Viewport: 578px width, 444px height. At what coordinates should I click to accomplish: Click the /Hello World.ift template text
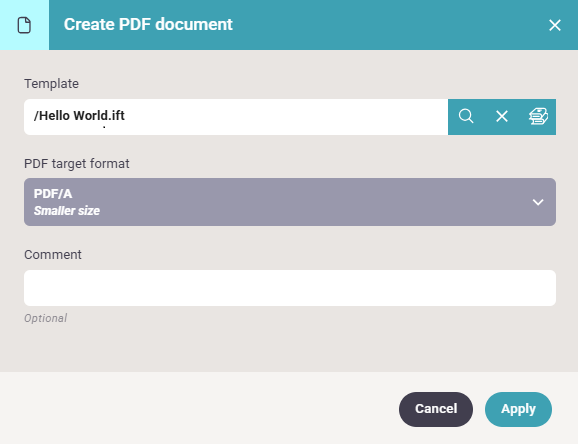click(x=79, y=115)
